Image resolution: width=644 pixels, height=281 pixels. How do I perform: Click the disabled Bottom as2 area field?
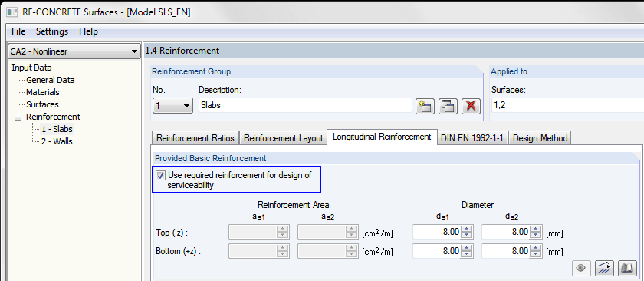tap(328, 251)
